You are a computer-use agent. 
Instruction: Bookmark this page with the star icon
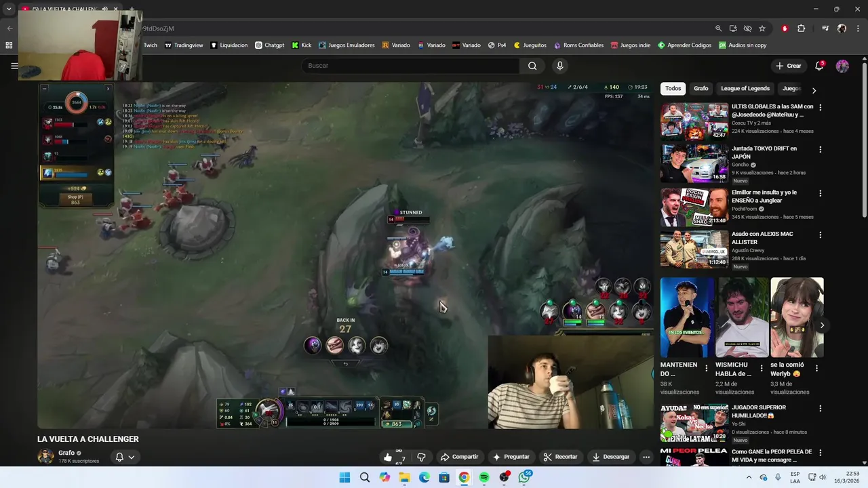762,28
